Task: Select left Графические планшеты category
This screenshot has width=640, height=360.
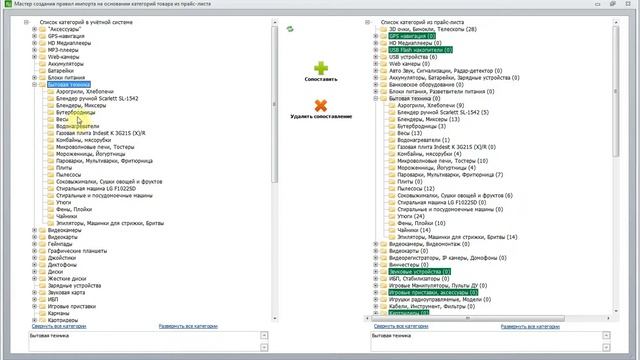Action: [77, 251]
